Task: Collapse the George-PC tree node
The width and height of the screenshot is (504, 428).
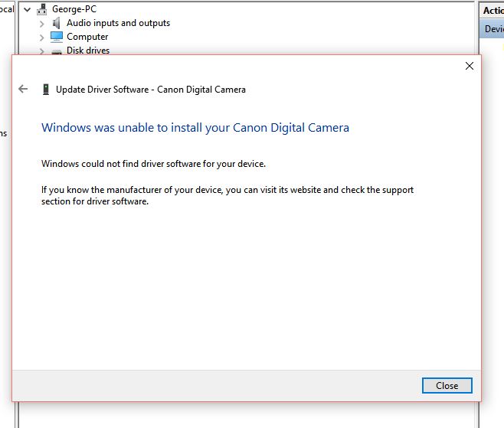Action: point(28,10)
